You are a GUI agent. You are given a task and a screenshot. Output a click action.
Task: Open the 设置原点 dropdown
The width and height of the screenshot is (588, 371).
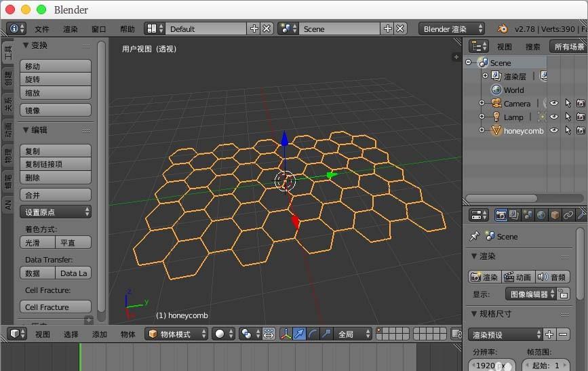coord(56,212)
